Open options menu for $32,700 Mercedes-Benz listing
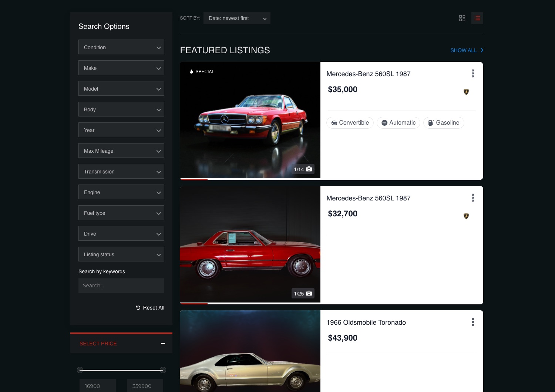The height and width of the screenshot is (392, 555). click(473, 198)
